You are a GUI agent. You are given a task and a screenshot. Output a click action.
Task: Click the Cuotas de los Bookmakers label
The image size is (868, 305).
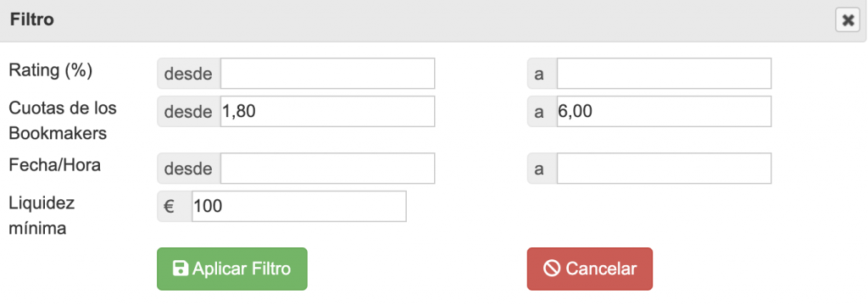click(x=63, y=120)
